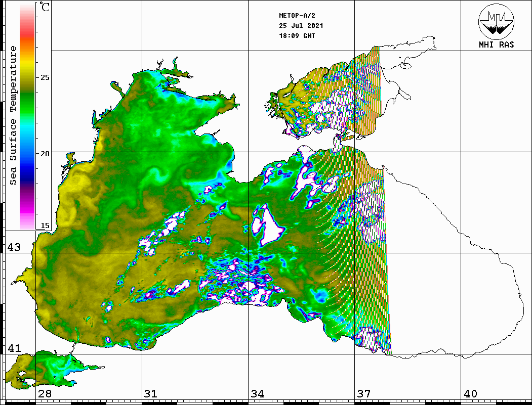Viewport: 532px width, 405px height.
Task: Click the longitude label '34'
Action: [x=257, y=393]
